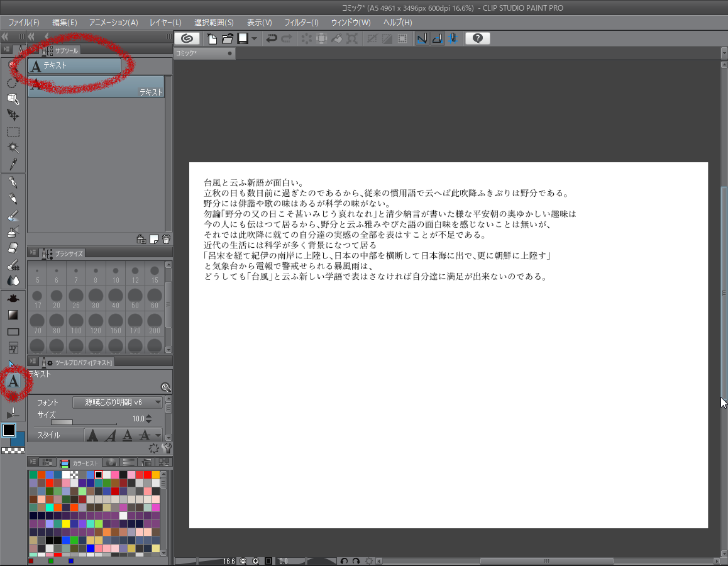Open the dropdown arrow beside the Save icon
Viewport: 728px width, 566px height.
[x=254, y=38]
